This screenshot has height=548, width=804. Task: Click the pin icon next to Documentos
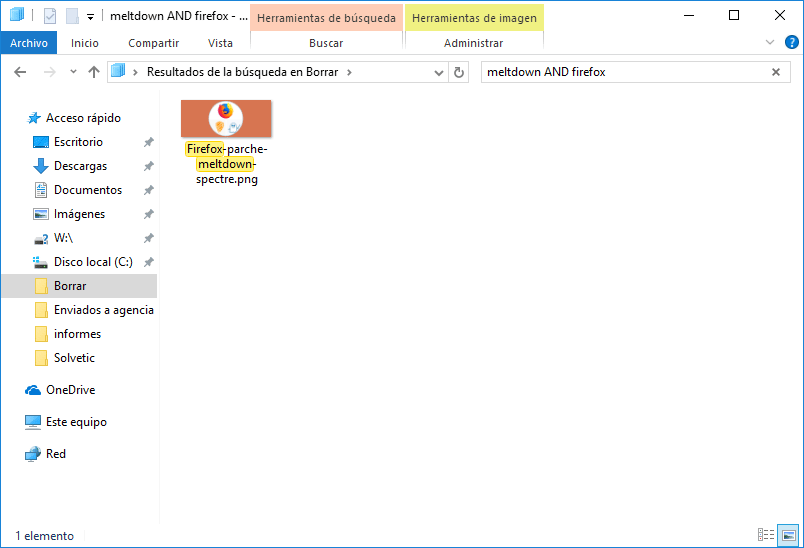click(149, 190)
